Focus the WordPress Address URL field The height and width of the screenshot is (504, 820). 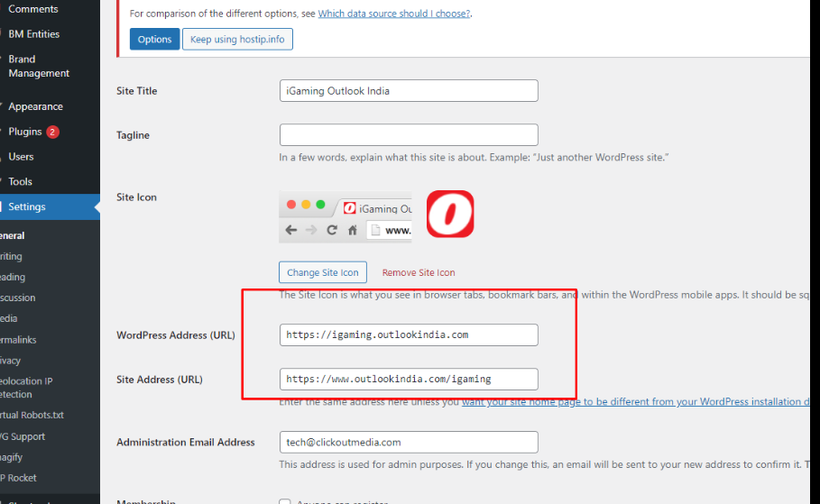click(409, 335)
